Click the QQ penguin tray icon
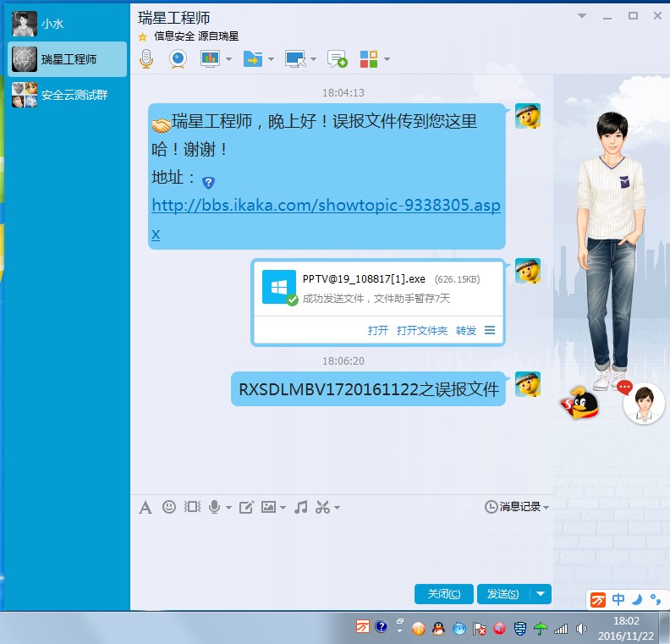The image size is (670, 644). (x=438, y=628)
